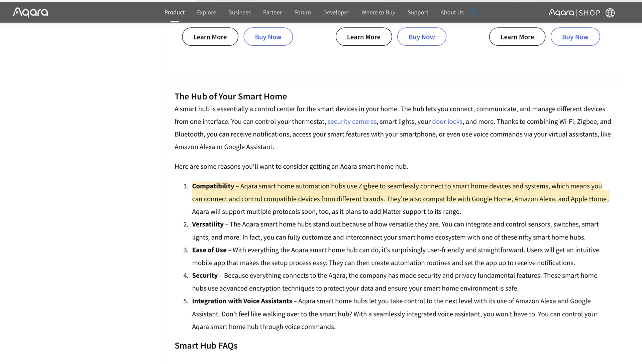Open the About Us menu
Viewport: 642px width, 364px height.
[x=452, y=12]
